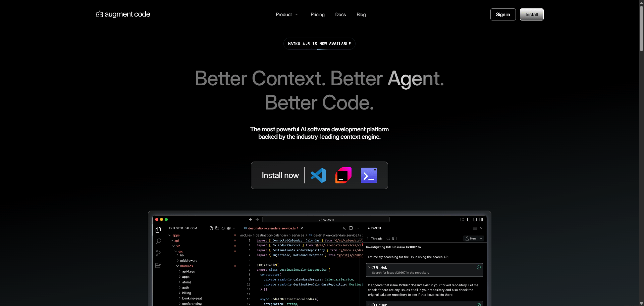Open the Pricing page

point(317,14)
